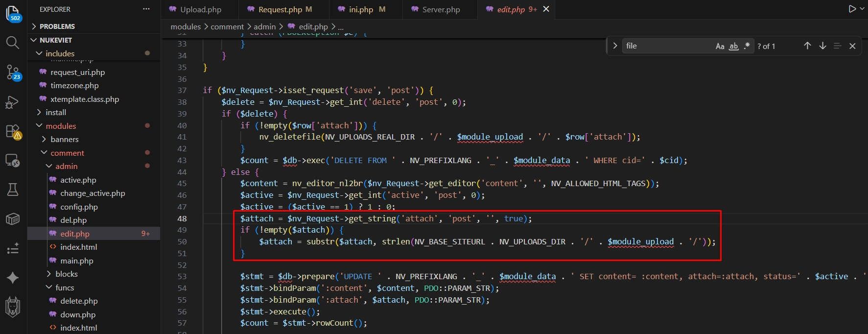The height and width of the screenshot is (334, 868).
Task: Click the find input field containing file
Action: point(668,46)
